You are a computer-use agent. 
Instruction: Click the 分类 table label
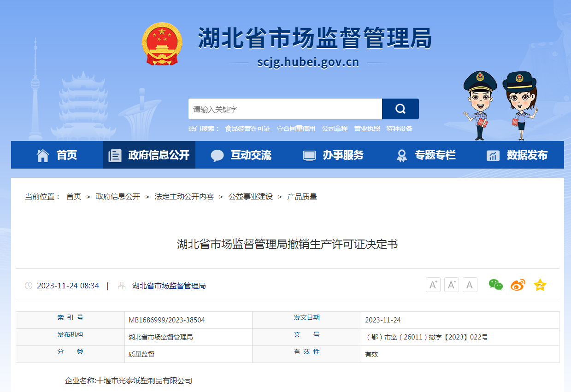click(x=71, y=351)
